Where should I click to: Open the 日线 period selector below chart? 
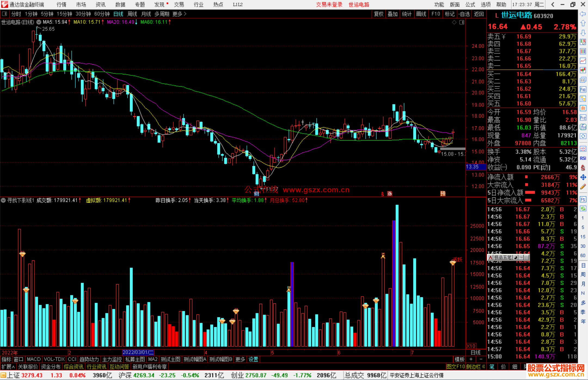pyautogui.click(x=476, y=352)
